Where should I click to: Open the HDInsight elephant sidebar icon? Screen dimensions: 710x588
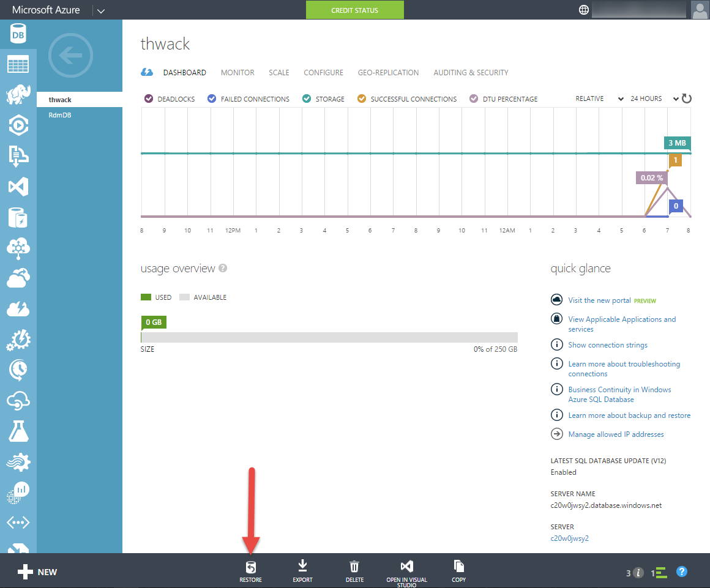(18, 95)
